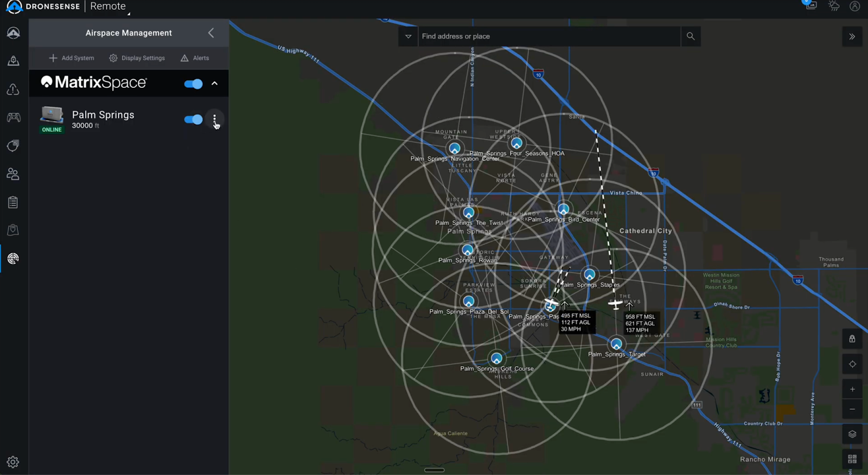Click the Palm Springs The Twist marker
Image resolution: width=868 pixels, height=475 pixels.
(469, 213)
